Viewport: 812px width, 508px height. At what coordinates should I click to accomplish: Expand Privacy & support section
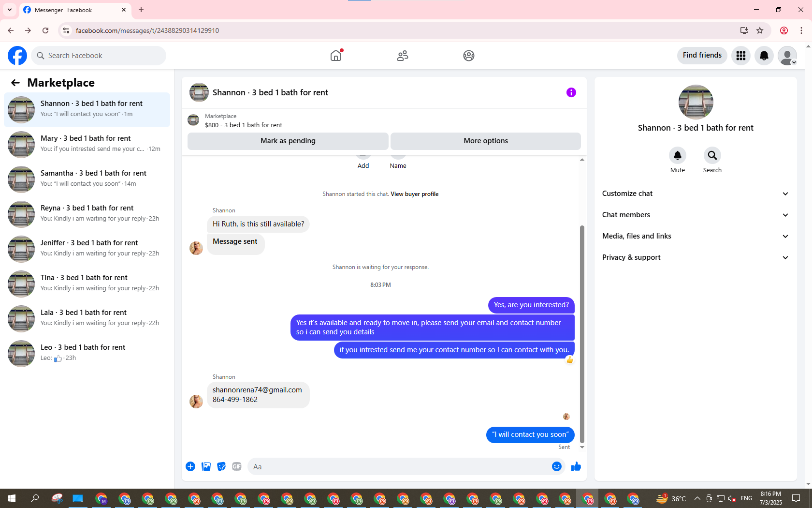[696, 257]
